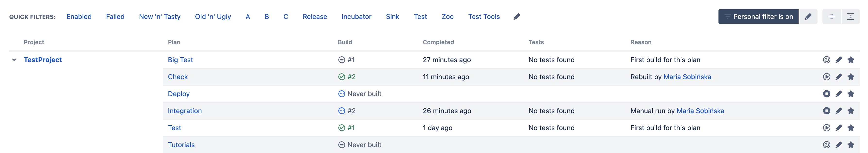Stop the Integration plan build

(826, 110)
